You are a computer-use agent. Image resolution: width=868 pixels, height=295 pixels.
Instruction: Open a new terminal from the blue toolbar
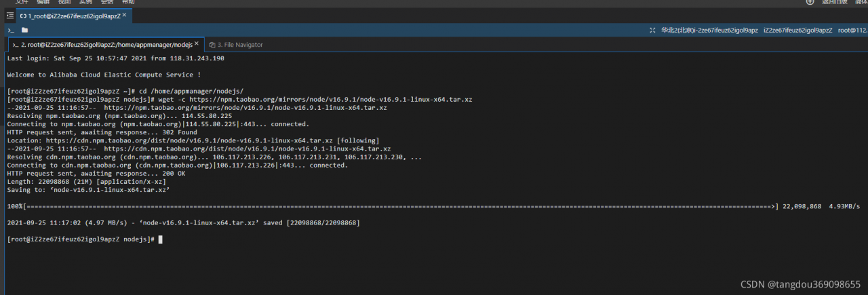(x=10, y=30)
